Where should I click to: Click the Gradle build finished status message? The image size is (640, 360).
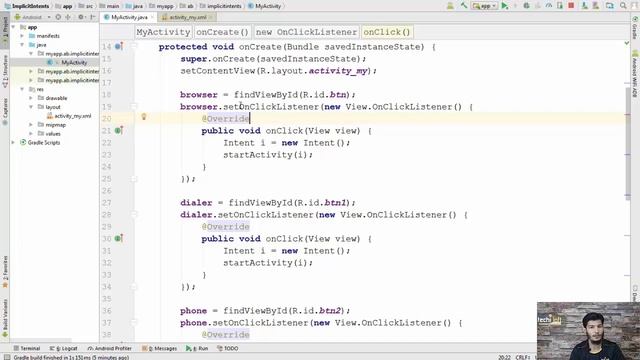click(x=71, y=357)
